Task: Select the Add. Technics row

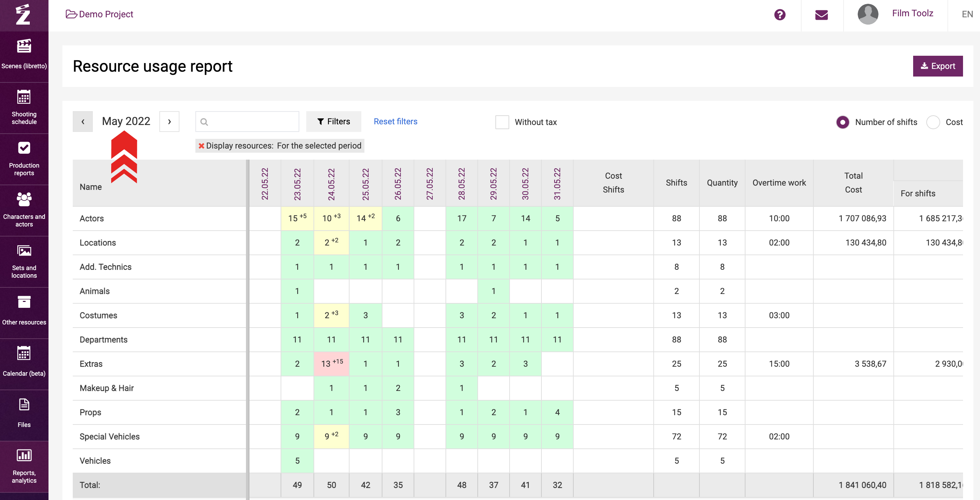Action: point(105,267)
